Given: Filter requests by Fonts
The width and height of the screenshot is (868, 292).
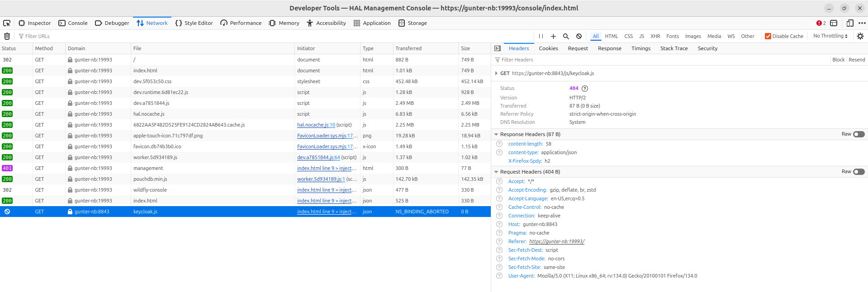Looking at the screenshot, I should (673, 36).
